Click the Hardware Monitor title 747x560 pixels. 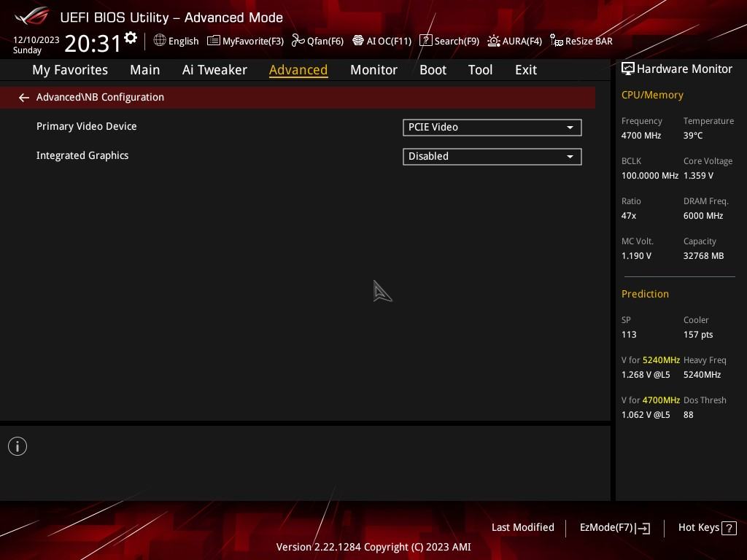pos(684,69)
